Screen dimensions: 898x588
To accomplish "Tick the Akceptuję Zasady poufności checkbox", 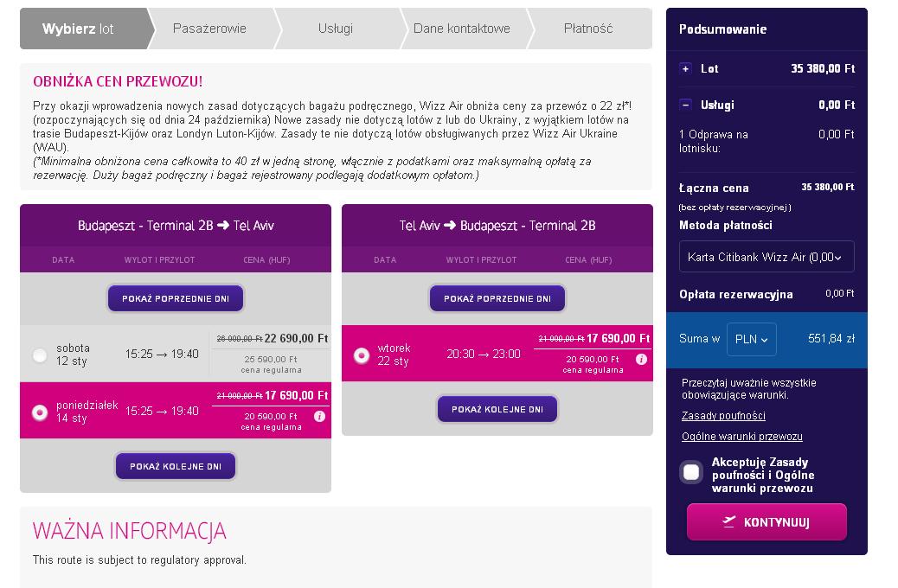I will (691, 472).
